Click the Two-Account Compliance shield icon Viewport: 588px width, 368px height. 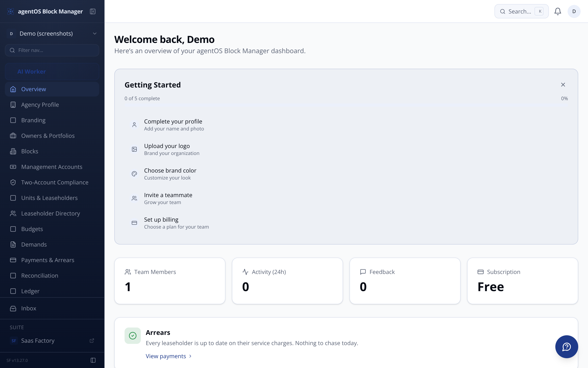pyautogui.click(x=13, y=182)
